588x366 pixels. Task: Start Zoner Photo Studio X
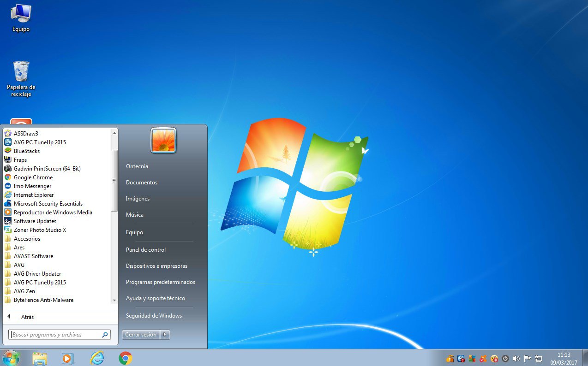[39, 230]
